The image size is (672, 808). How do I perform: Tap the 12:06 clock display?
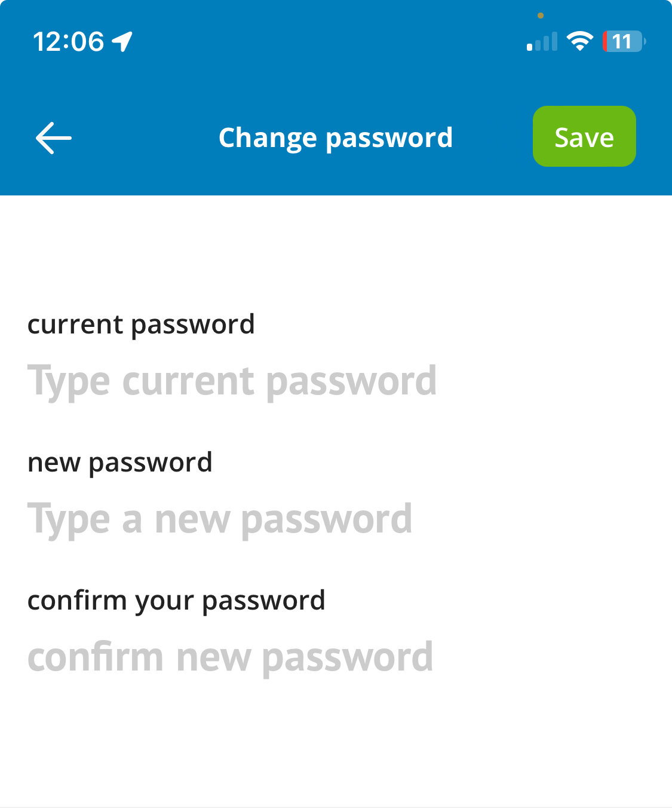pos(69,42)
